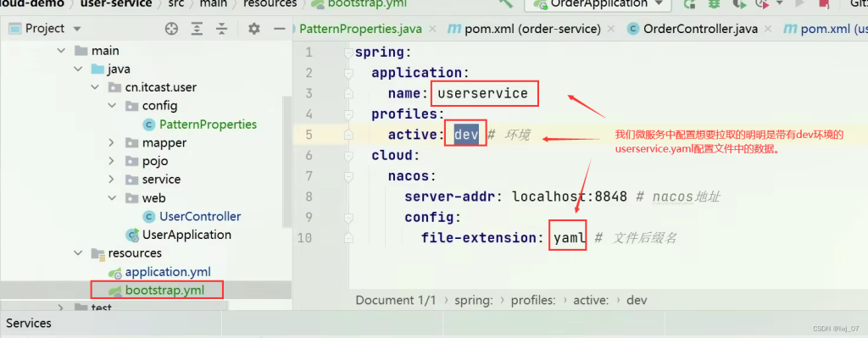Click the application.yml Spring leaf icon
Screen dimensions: 868x338
(x=115, y=272)
